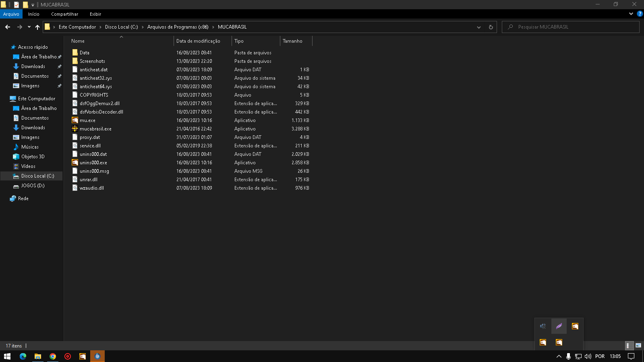644x362 pixels.
Task: Click the Pesquisar MUCABRASIL search field
Action: tap(570, 27)
